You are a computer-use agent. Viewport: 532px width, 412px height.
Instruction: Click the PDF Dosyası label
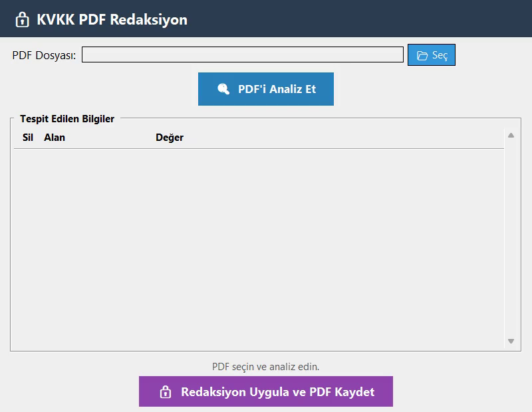[44, 55]
